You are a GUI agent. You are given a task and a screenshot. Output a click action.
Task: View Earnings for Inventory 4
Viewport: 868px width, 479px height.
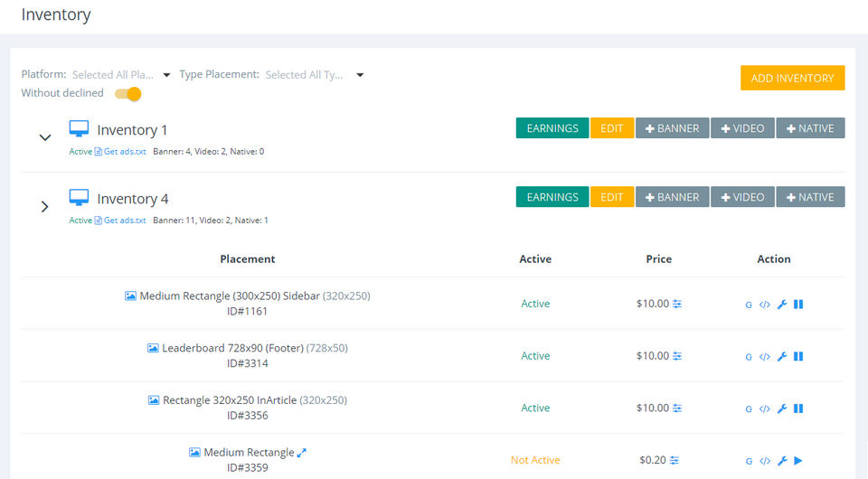click(552, 197)
